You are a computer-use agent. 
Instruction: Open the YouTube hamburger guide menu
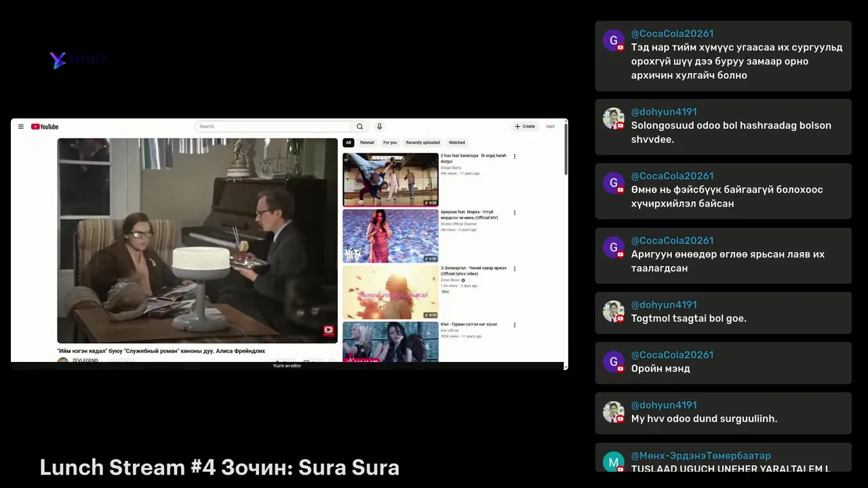(x=21, y=127)
